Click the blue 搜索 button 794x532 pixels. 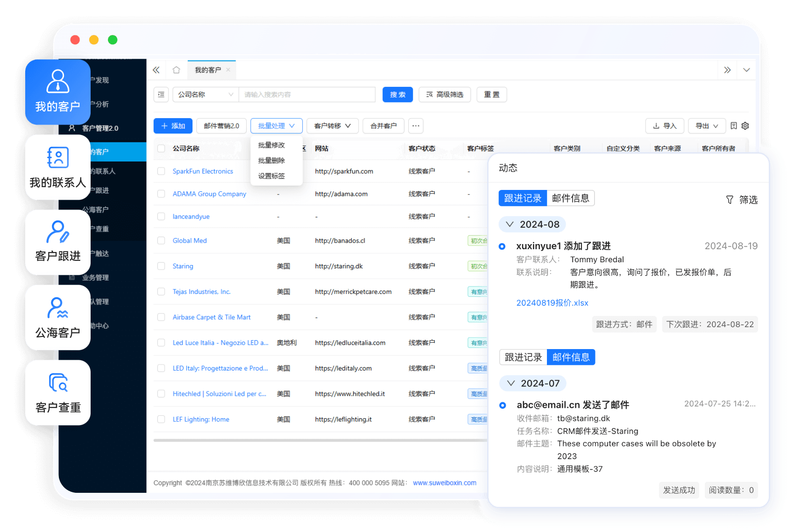tap(397, 95)
